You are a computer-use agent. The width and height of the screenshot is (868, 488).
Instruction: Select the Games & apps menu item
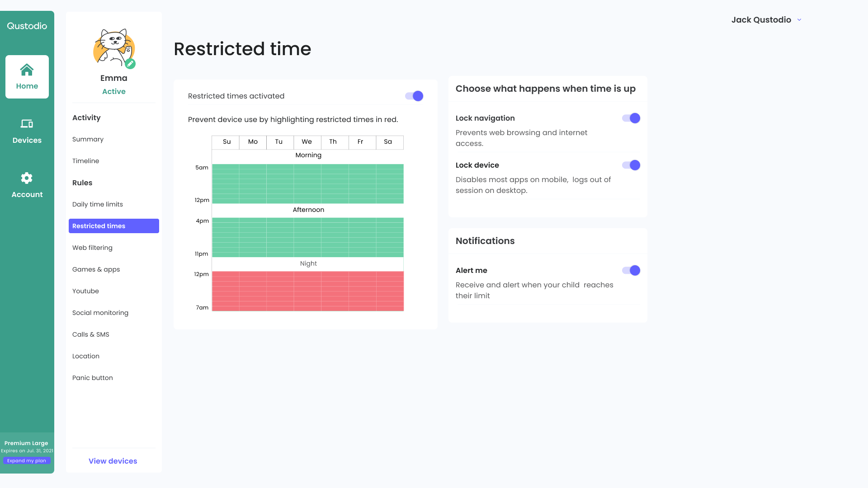click(96, 269)
